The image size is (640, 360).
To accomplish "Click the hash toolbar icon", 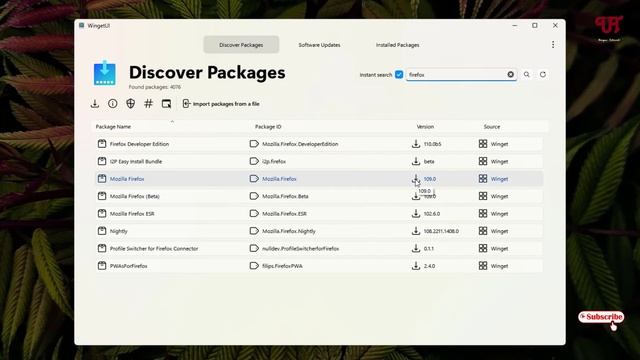I will click(149, 104).
